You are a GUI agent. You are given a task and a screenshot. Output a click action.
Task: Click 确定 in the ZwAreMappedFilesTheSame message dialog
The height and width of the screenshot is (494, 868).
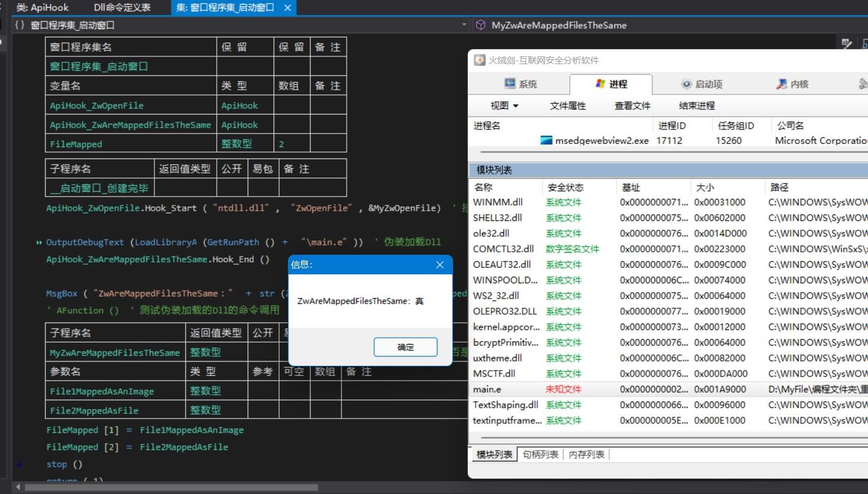(x=406, y=347)
